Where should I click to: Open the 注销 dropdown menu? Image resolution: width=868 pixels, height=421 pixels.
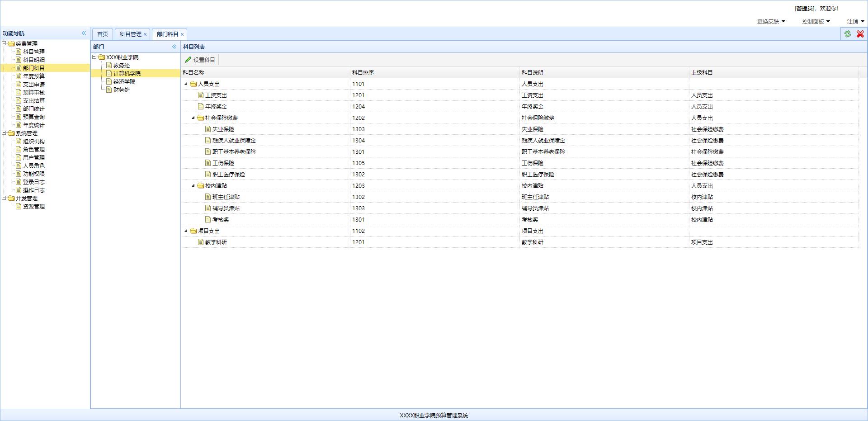pos(855,21)
